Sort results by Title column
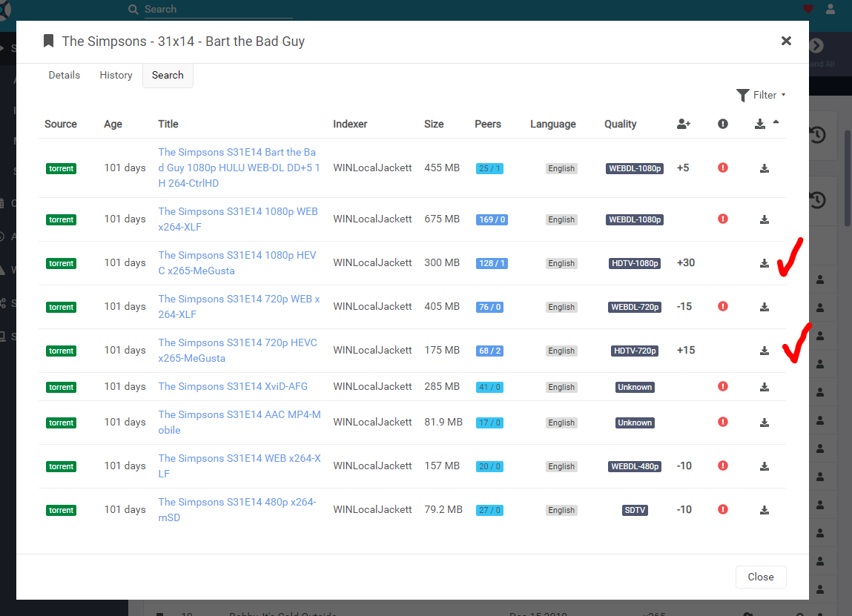This screenshot has width=852, height=616. pos(168,124)
